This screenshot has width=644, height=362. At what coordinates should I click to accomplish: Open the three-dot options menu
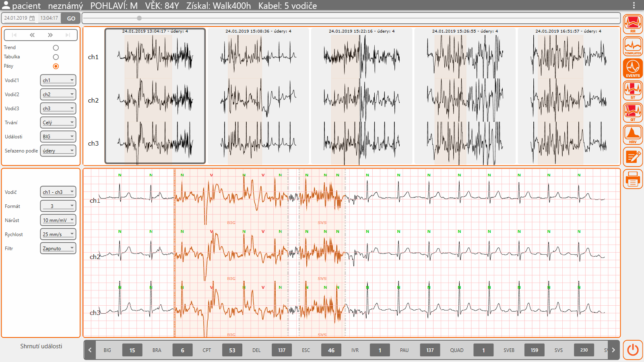tap(634, 5)
